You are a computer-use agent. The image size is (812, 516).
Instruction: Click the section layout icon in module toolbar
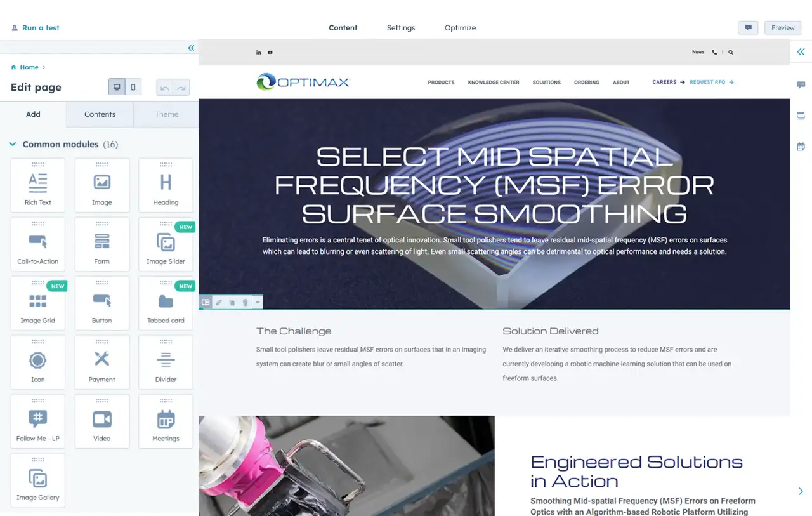pyautogui.click(x=206, y=303)
